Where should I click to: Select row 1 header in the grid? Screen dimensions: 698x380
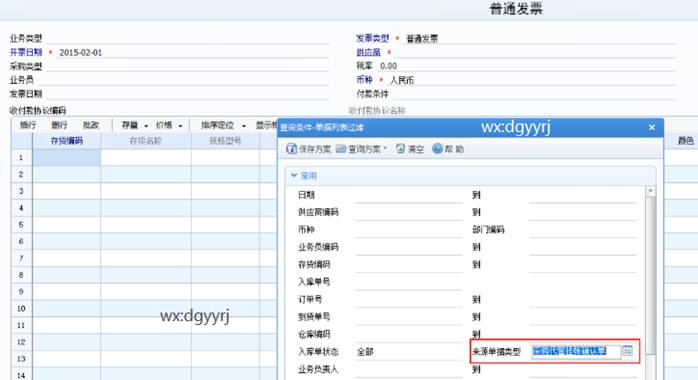coord(21,158)
